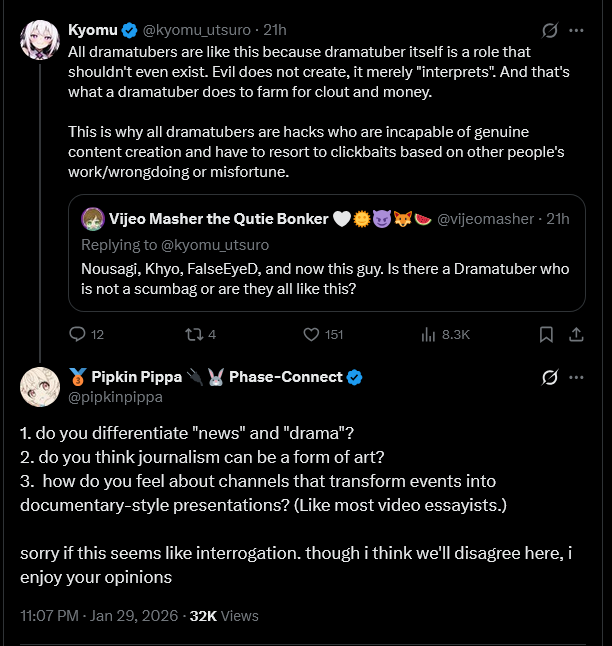Viewport: 612px width, 646px height.
Task: Like Kyomu's tweet with the heart icon
Action: (x=311, y=334)
